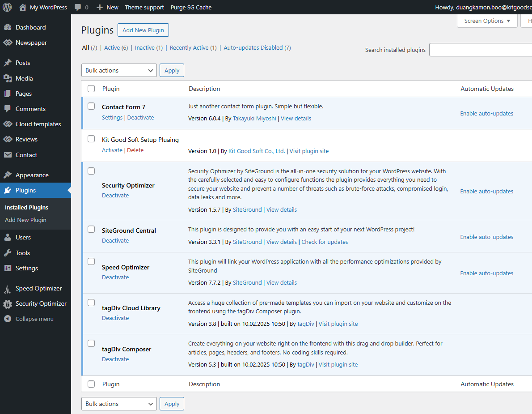Click the Cloud templates icon
Viewport: 532px width, 414px height.
click(8, 124)
